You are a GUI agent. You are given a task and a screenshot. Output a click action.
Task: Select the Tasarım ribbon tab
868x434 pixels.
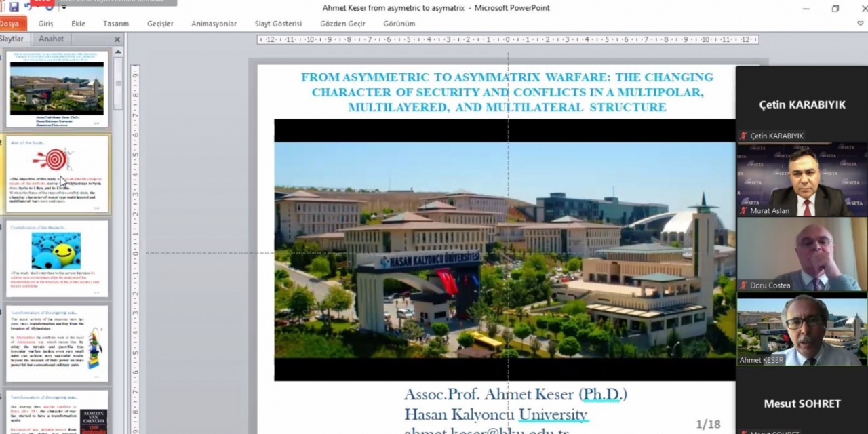point(116,24)
